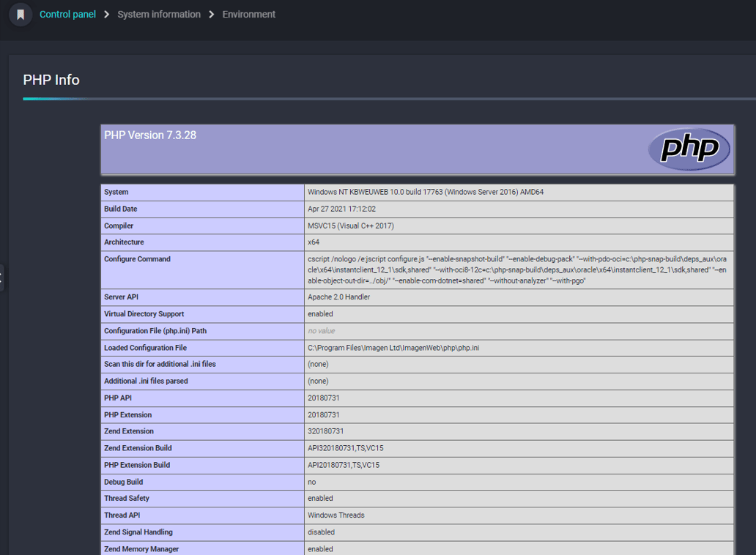Click the PHP Extension row label
The height and width of the screenshot is (555, 756).
click(127, 415)
